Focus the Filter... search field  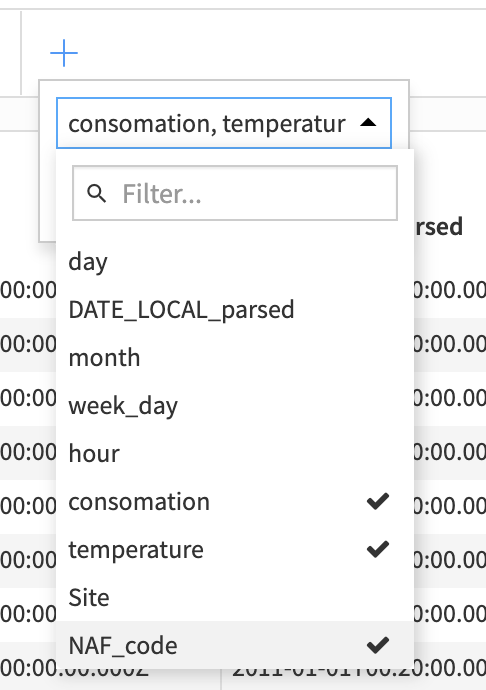pos(235,193)
